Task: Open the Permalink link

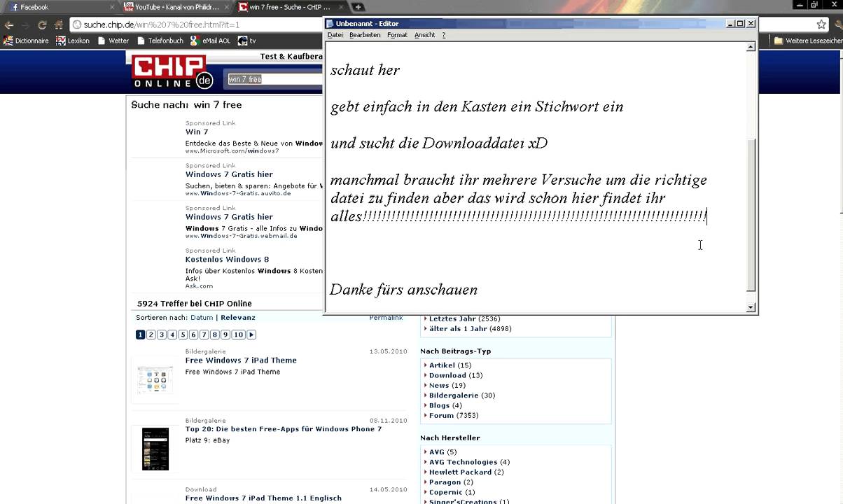Action: [386, 318]
